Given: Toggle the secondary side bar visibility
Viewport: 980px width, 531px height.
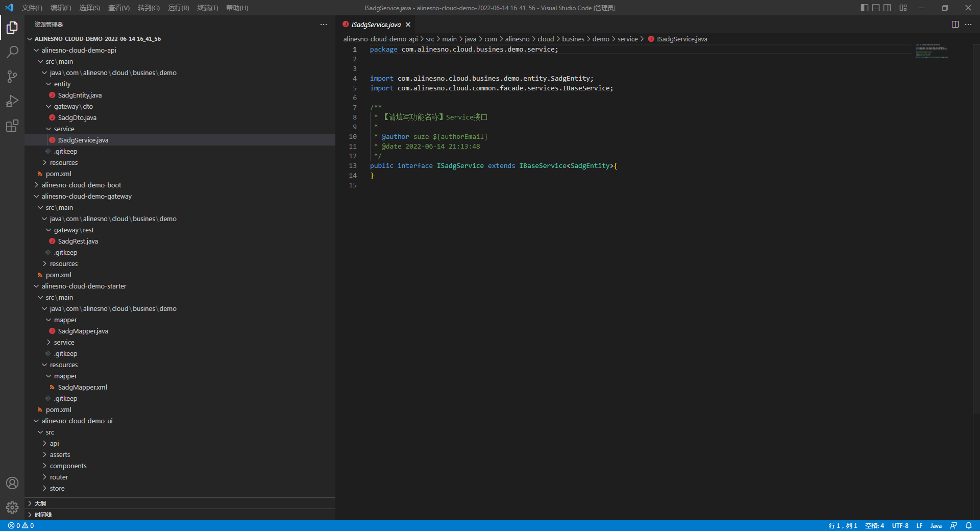Looking at the screenshot, I should pos(887,8).
